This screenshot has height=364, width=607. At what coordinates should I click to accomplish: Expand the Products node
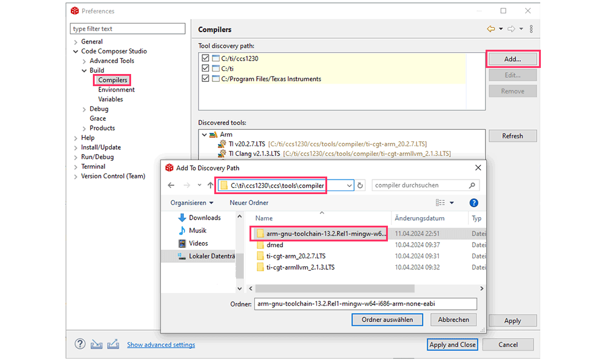[84, 129]
